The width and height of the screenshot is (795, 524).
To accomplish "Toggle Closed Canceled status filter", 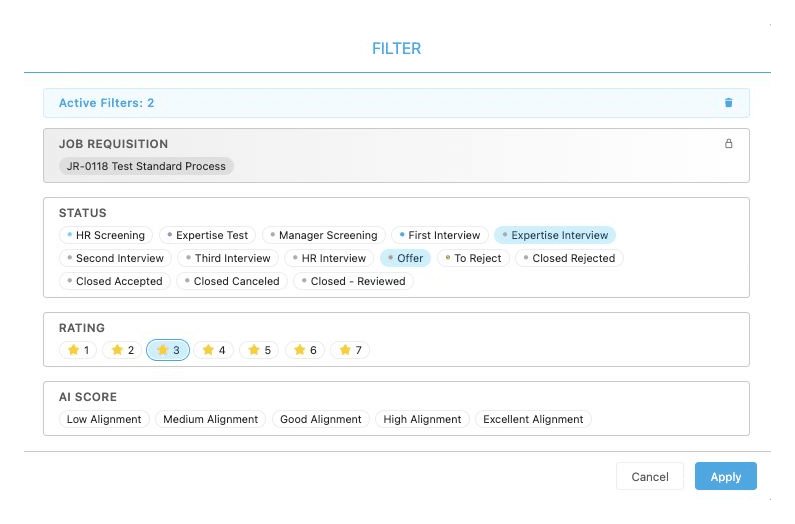I will click(232, 281).
